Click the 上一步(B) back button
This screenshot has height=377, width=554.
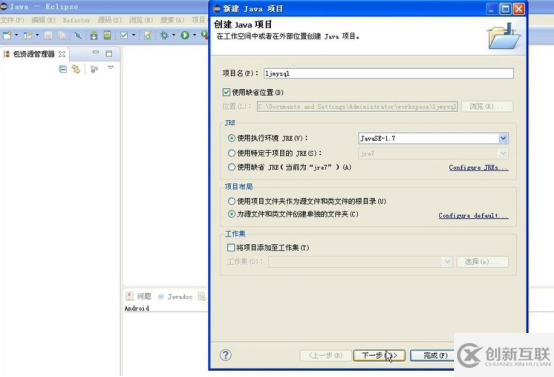[x=325, y=355]
